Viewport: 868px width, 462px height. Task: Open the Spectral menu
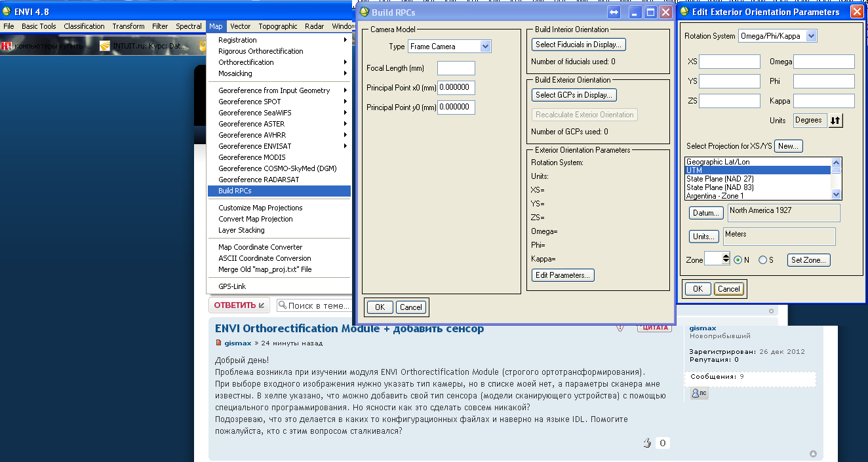(x=189, y=26)
